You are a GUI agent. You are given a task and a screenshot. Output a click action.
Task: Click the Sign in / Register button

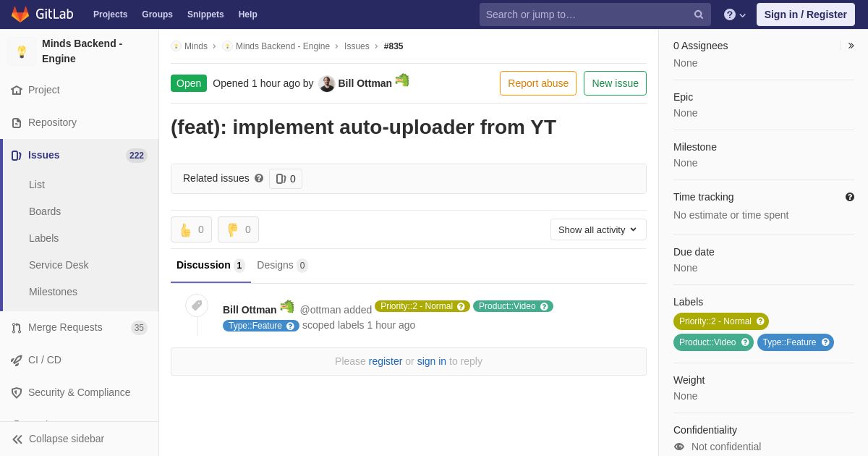tap(806, 14)
